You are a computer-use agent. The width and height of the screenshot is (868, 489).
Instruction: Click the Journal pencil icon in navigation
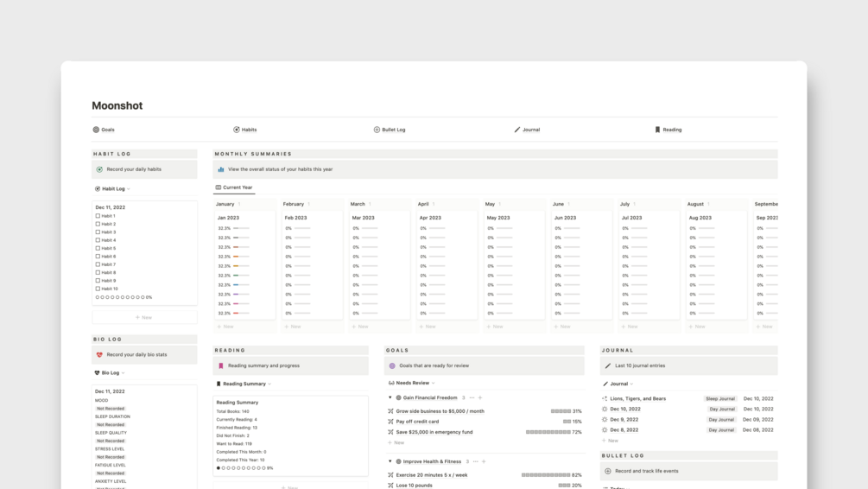coord(517,130)
